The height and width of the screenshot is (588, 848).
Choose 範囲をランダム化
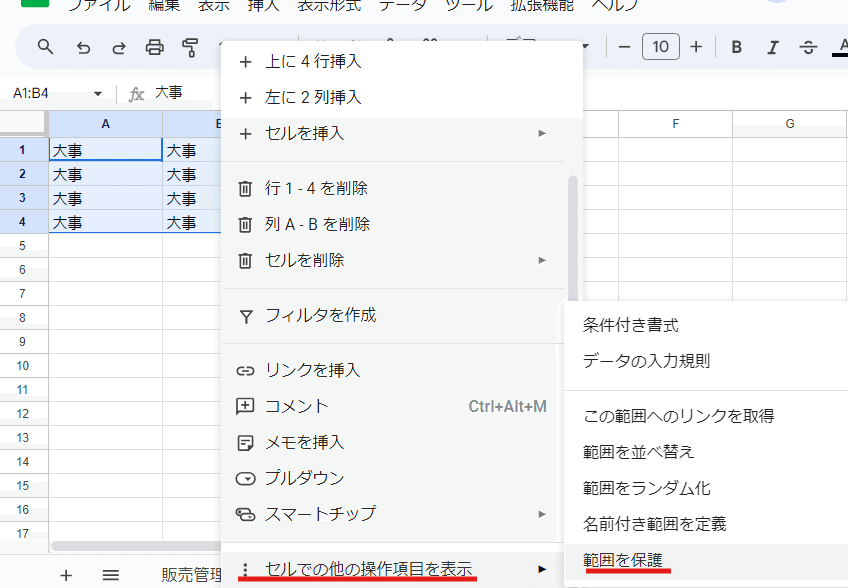(706, 488)
